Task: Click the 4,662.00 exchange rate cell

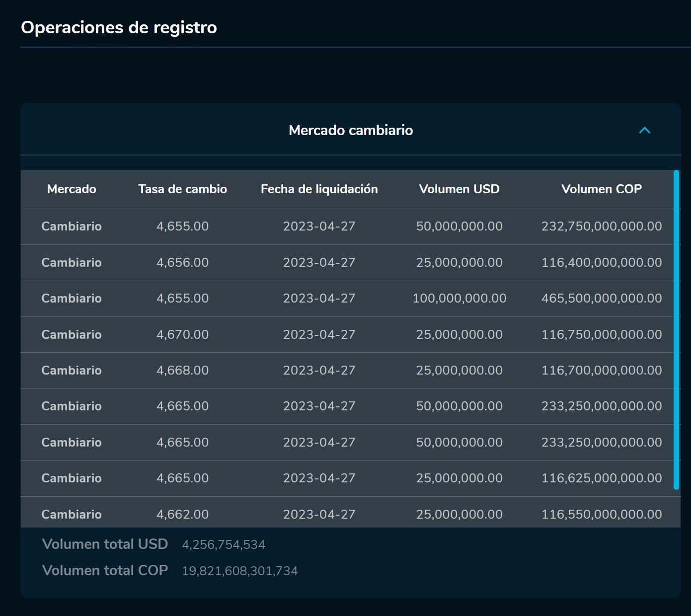Action: point(182,514)
